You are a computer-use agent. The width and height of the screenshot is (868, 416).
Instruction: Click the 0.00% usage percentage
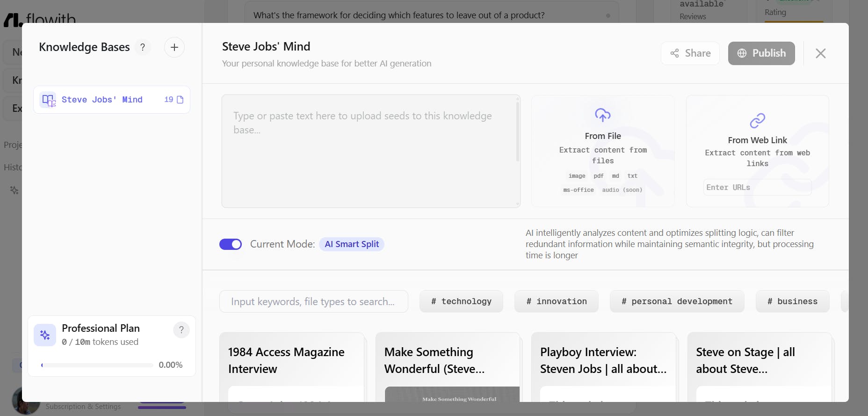tap(171, 365)
